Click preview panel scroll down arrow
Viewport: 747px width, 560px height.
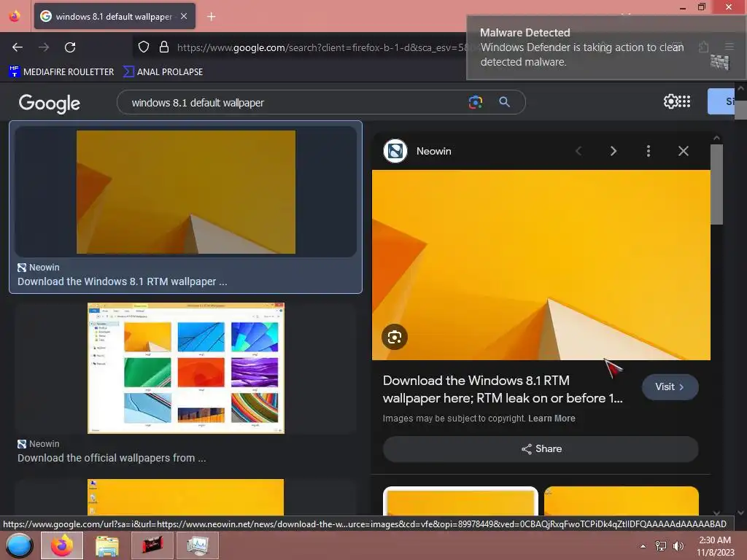(x=716, y=513)
